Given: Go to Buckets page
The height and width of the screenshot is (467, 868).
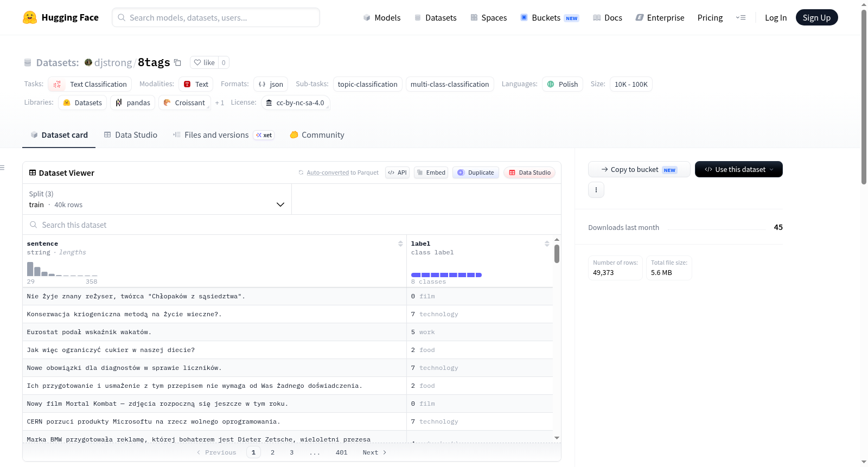Looking at the screenshot, I should pos(550,17).
